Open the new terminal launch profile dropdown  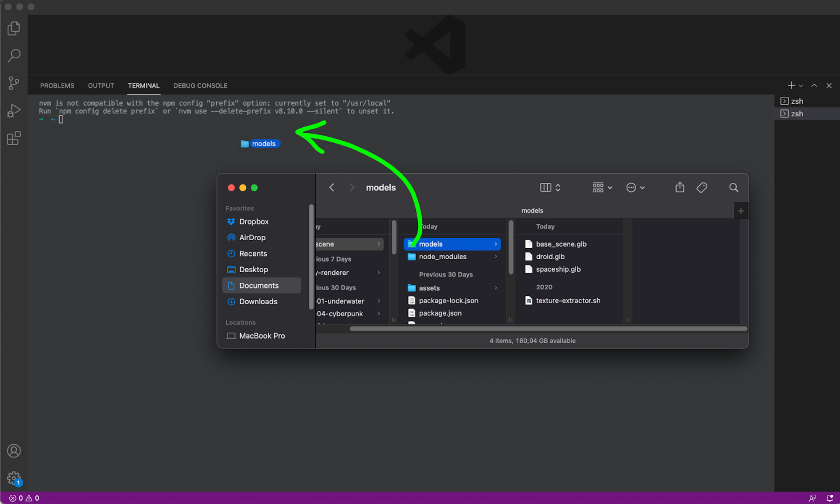pos(801,86)
